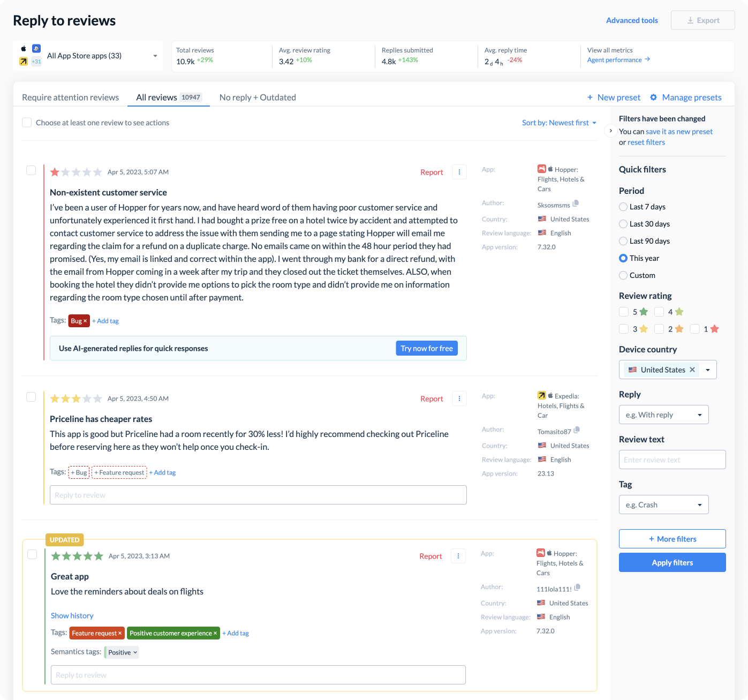Check the 5-star review rating filter

coord(624,311)
